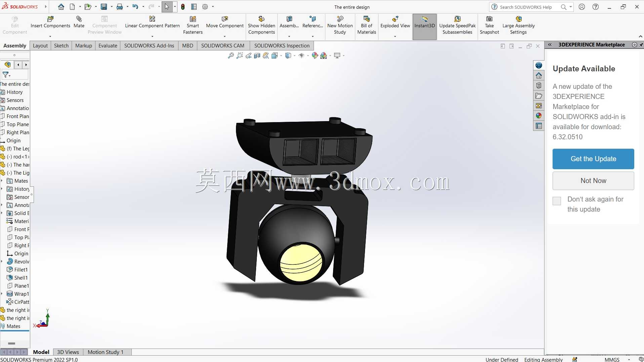Viewport: 644px width, 362px height.
Task: Click the Home icon in the quick access toolbar
Action: [x=61, y=7]
